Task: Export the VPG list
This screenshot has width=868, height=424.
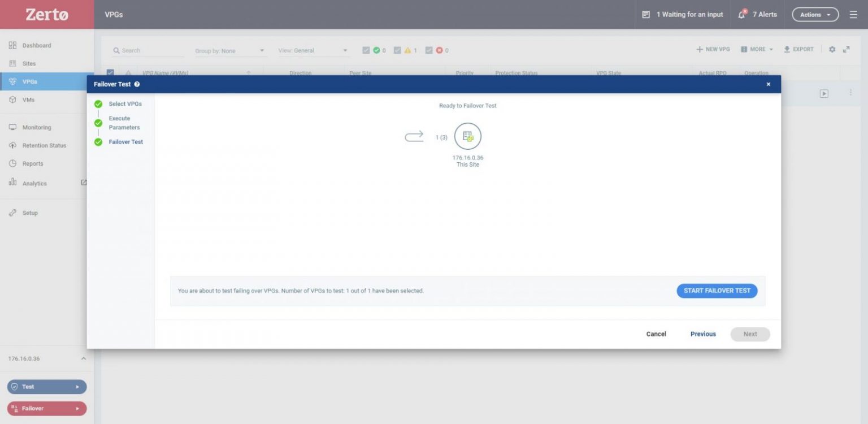Action: click(x=798, y=49)
